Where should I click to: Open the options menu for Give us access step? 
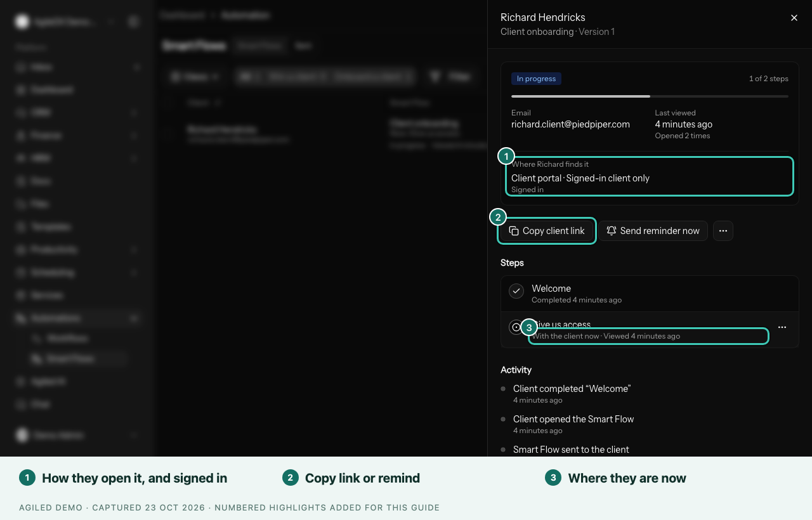(782, 327)
